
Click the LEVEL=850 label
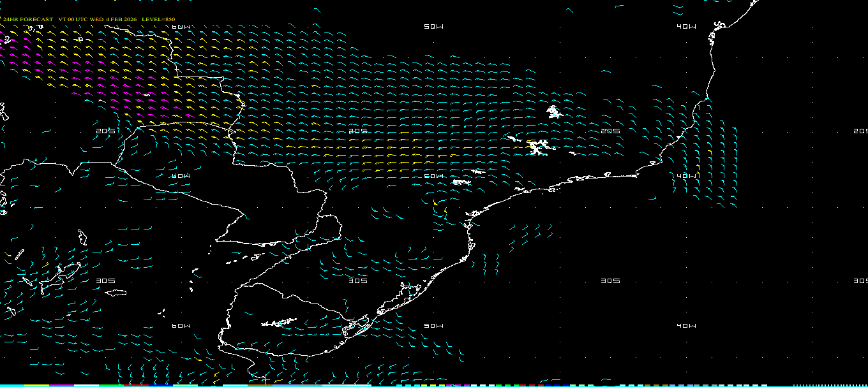click(158, 20)
